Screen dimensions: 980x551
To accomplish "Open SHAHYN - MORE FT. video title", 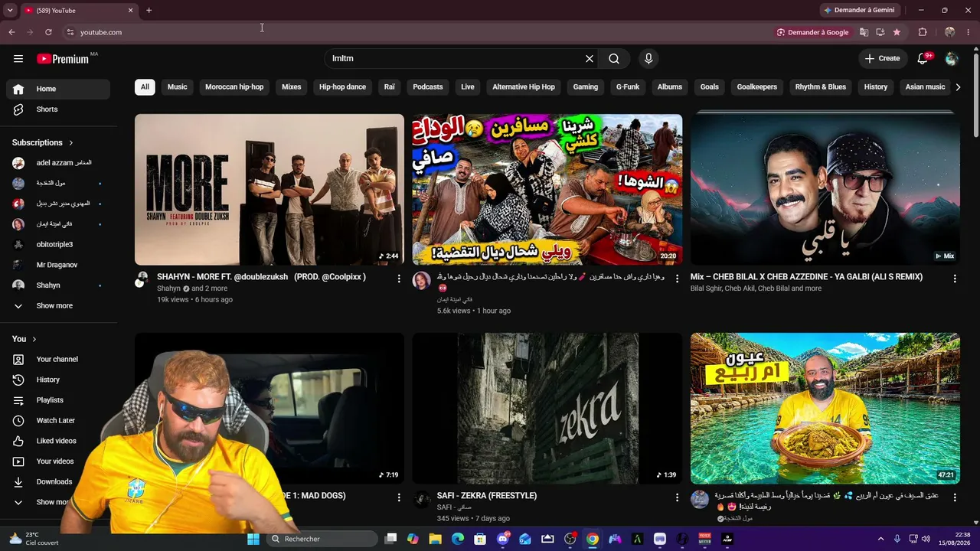I will tap(261, 277).
